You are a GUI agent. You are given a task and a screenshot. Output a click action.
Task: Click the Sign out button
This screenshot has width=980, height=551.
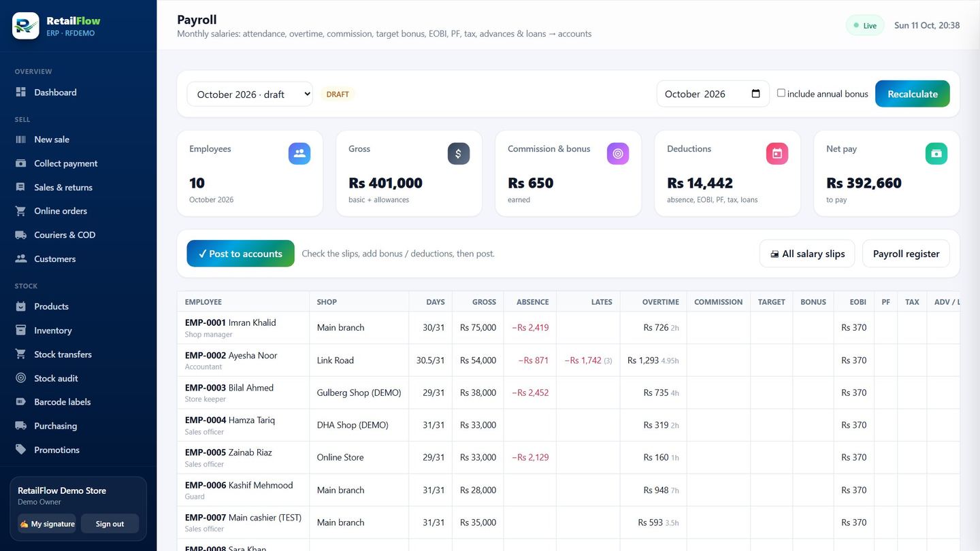coord(110,524)
